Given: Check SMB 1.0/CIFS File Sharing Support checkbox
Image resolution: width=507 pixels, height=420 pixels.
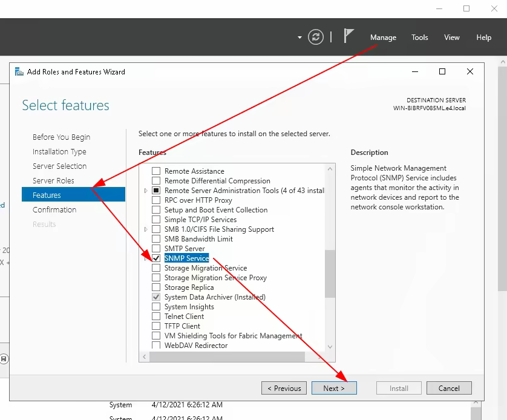Looking at the screenshot, I should 156,229.
